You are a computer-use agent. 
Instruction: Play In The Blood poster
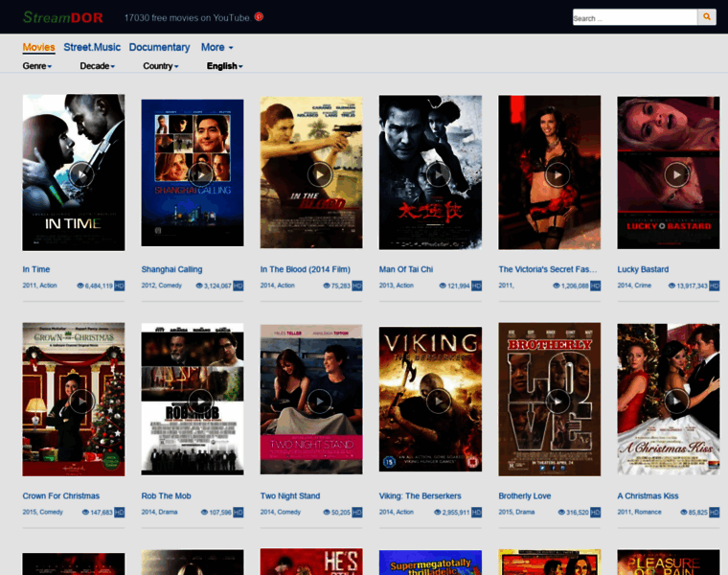coord(311,172)
